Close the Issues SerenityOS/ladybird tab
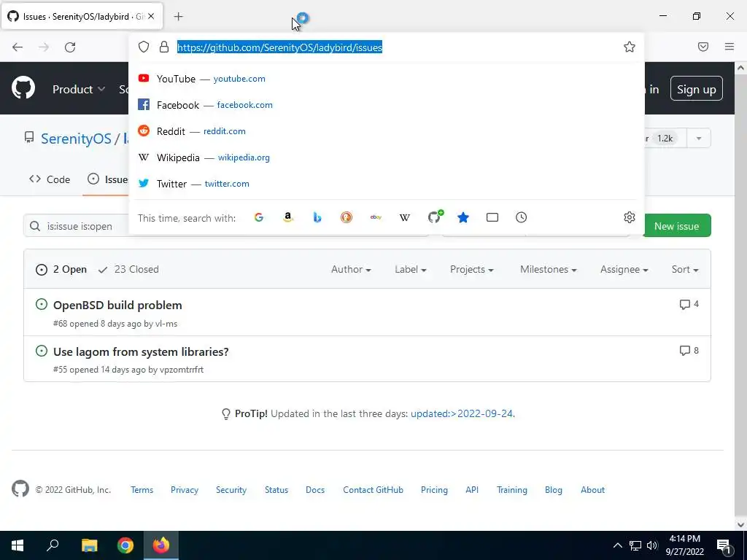 pos(151,16)
